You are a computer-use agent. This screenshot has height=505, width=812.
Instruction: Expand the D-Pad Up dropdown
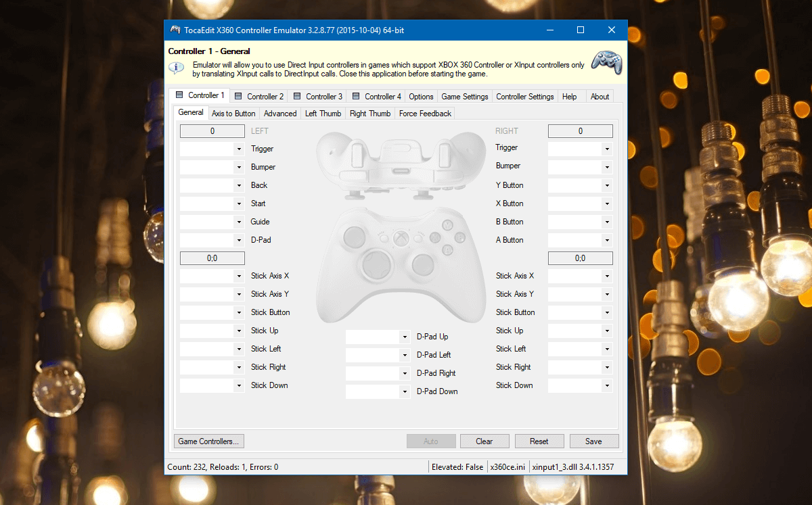click(x=405, y=337)
